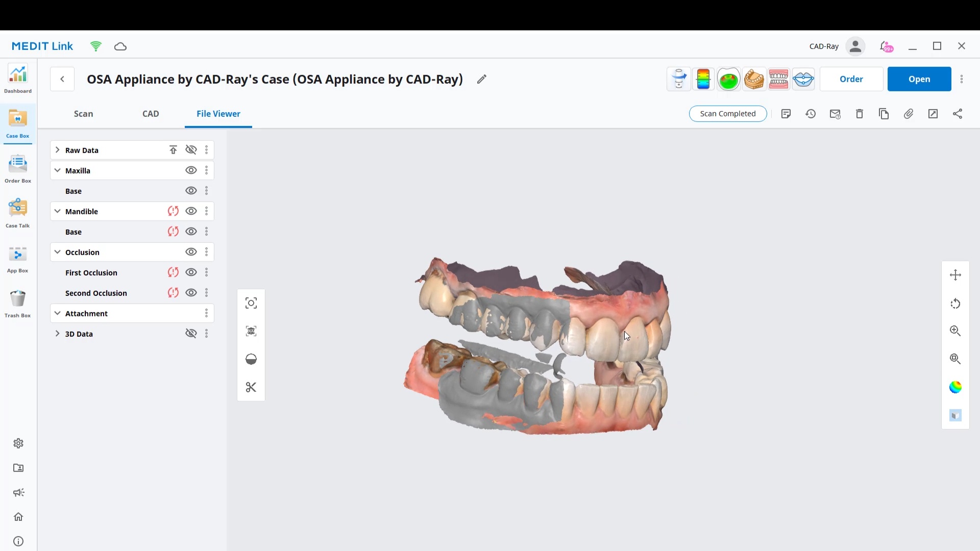Click the share case icon

tap(958, 114)
